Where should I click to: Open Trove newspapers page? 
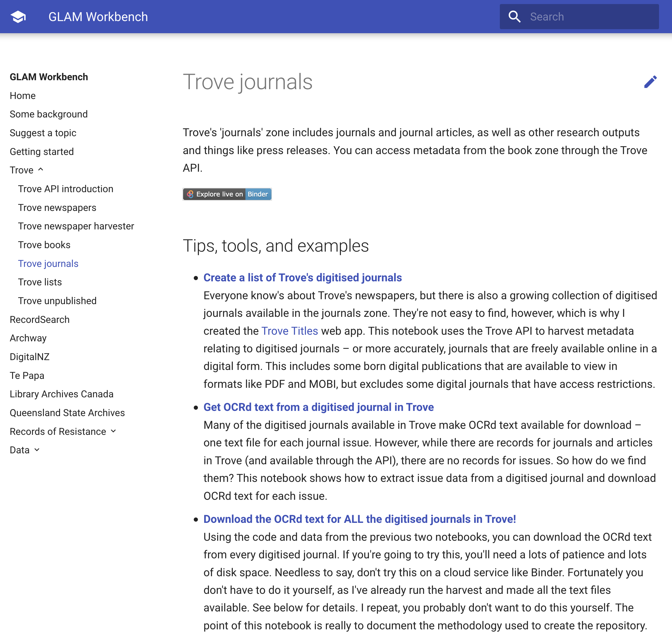tap(57, 207)
